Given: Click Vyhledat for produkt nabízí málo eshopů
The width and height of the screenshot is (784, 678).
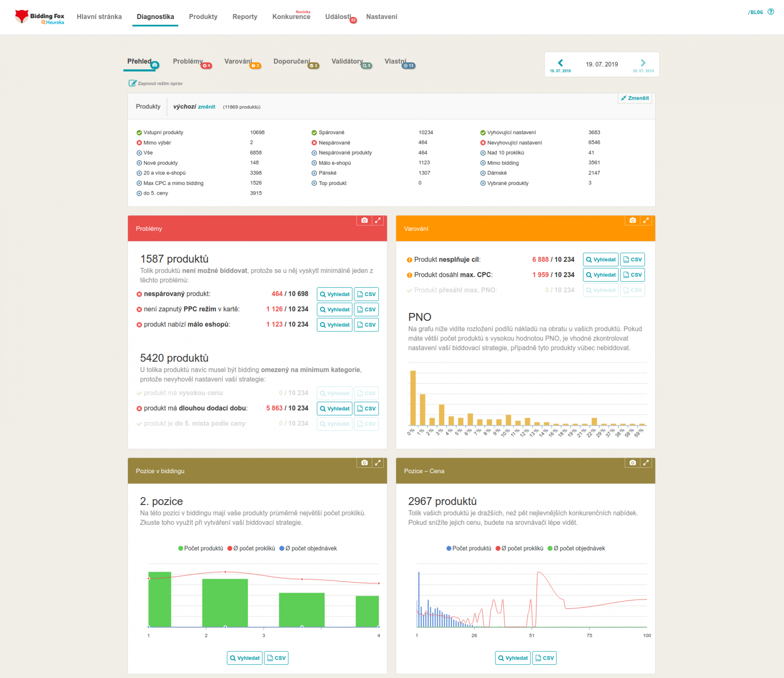Looking at the screenshot, I should point(334,325).
